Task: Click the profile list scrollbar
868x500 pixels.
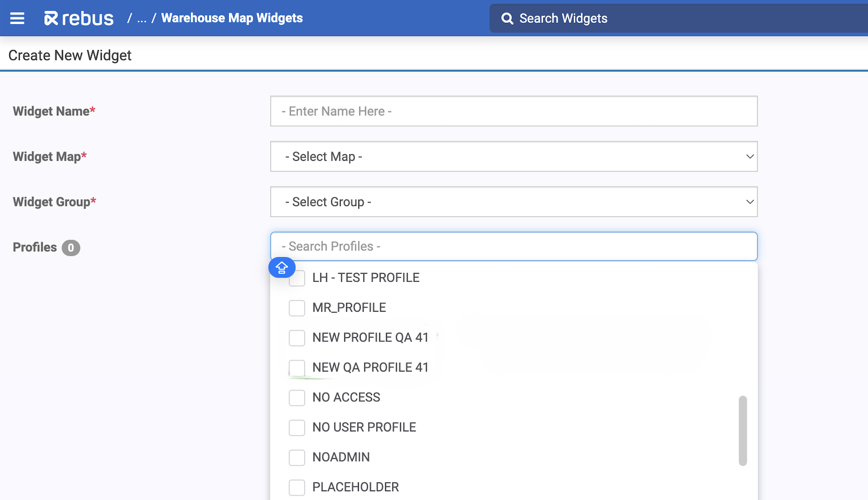Action: coord(742,430)
